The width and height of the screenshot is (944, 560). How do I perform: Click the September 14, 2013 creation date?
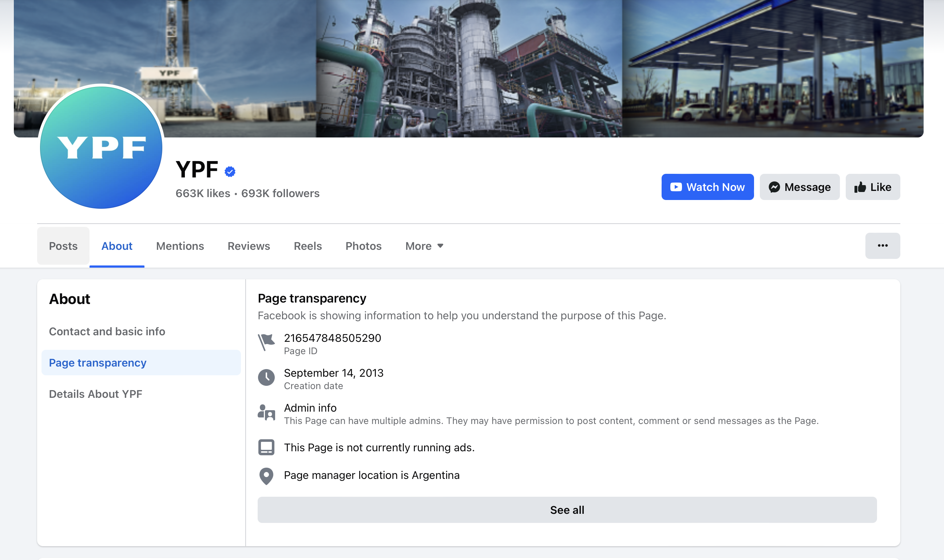(x=333, y=373)
